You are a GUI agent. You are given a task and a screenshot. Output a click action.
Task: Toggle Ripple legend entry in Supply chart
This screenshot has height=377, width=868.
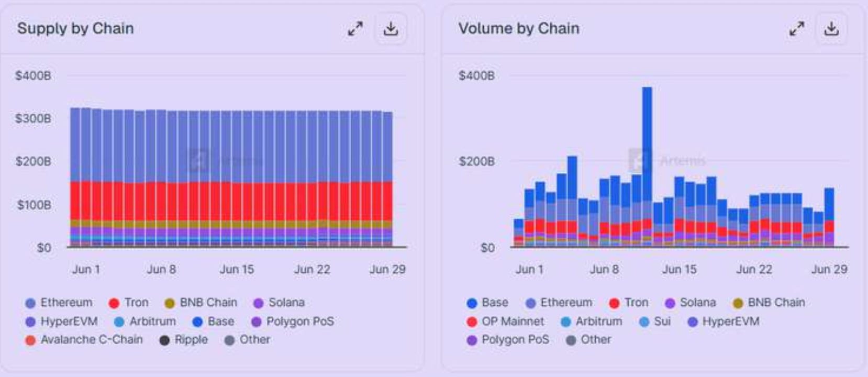[184, 340]
